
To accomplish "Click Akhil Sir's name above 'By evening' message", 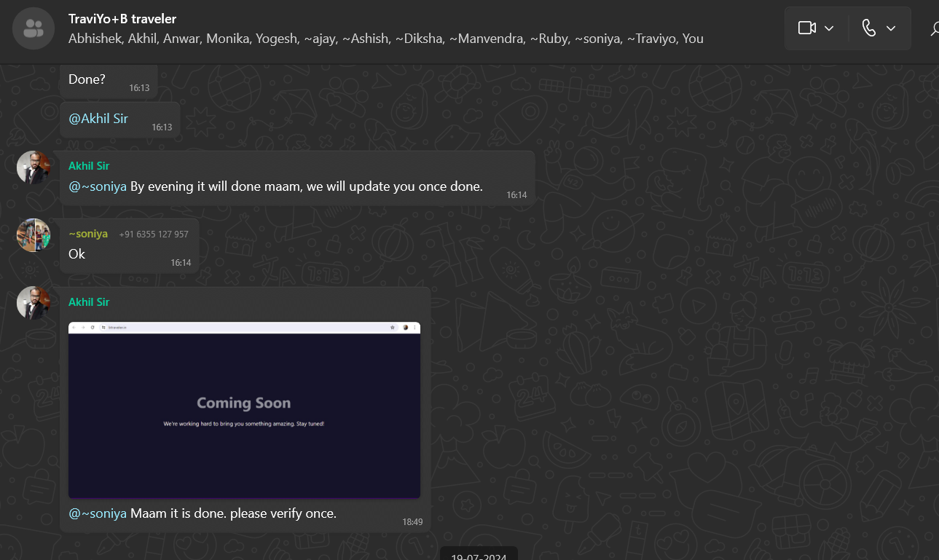I will click(x=89, y=166).
